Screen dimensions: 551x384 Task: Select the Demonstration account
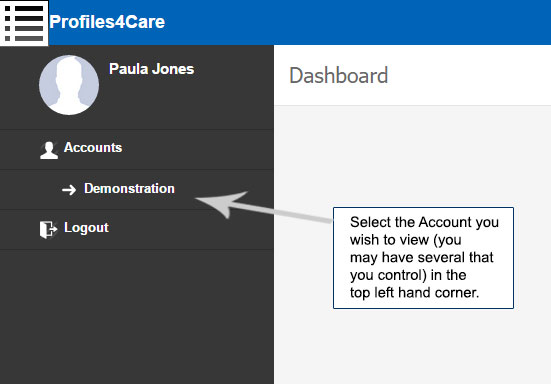pyautogui.click(x=129, y=189)
